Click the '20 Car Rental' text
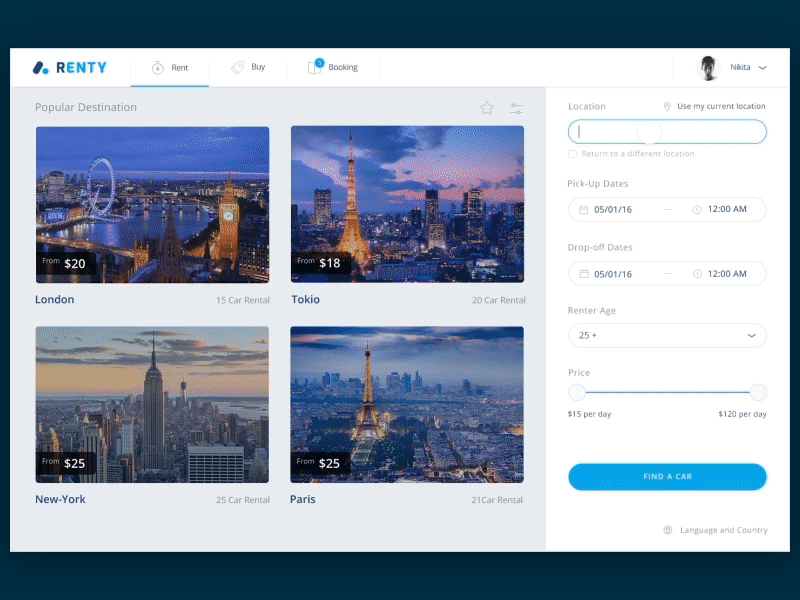 pyautogui.click(x=498, y=300)
